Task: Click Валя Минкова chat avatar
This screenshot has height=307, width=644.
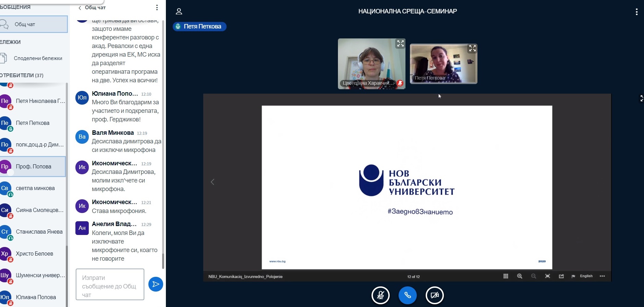Action: (82, 137)
